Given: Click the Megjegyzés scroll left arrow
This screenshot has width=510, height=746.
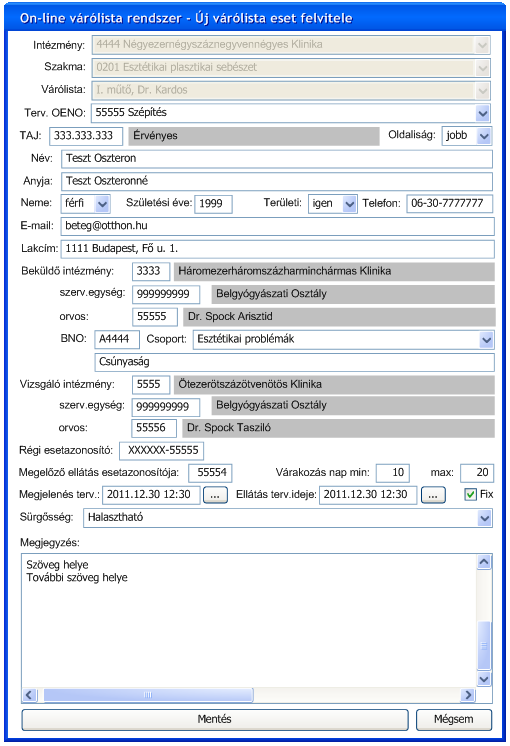Looking at the screenshot, I should click(29, 696).
